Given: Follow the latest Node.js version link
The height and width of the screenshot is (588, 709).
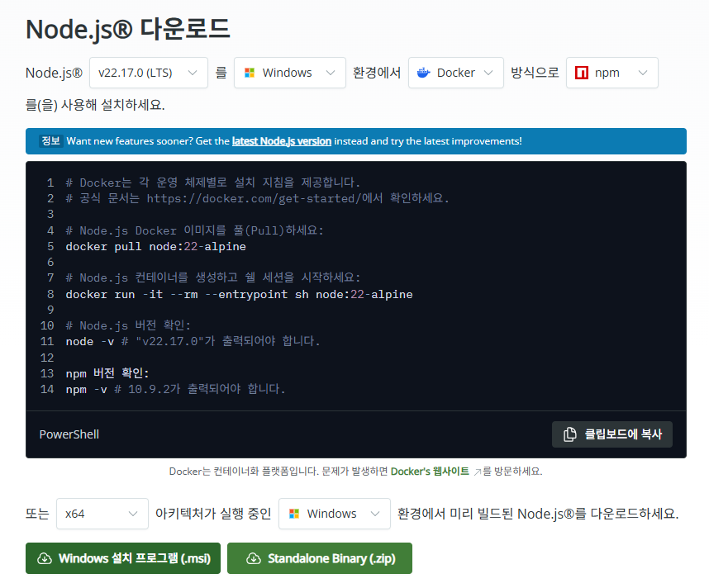Looking at the screenshot, I should (x=282, y=141).
